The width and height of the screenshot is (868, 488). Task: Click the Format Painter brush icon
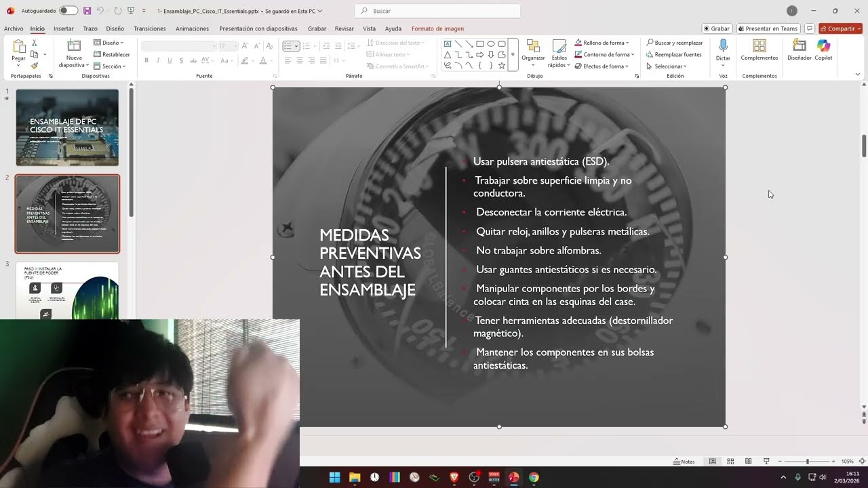[x=35, y=66]
